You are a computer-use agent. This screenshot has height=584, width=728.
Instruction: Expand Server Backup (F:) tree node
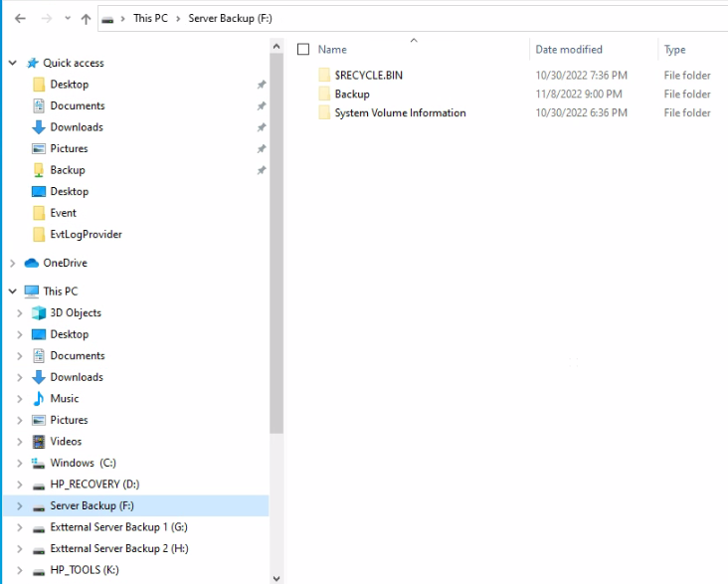click(20, 505)
